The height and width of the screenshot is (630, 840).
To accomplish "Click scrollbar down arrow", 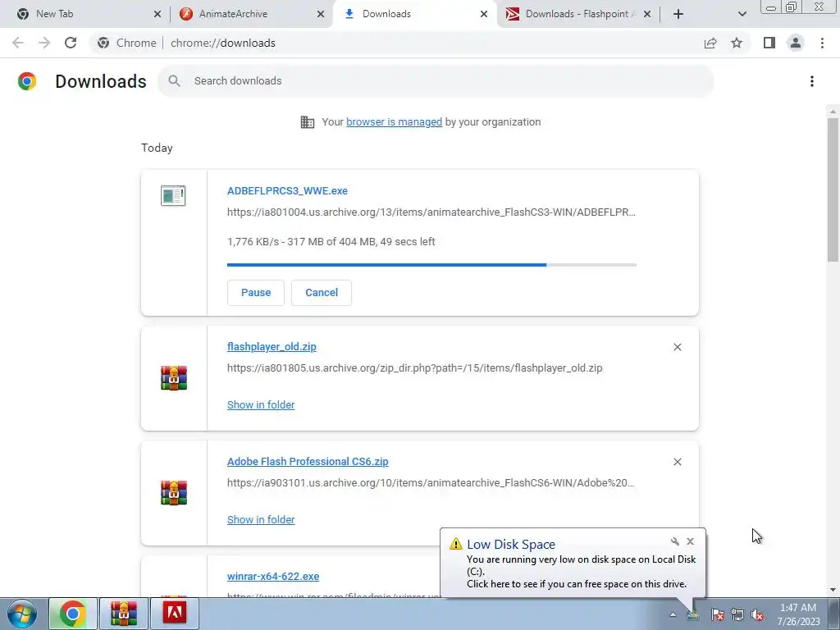I will point(833,590).
